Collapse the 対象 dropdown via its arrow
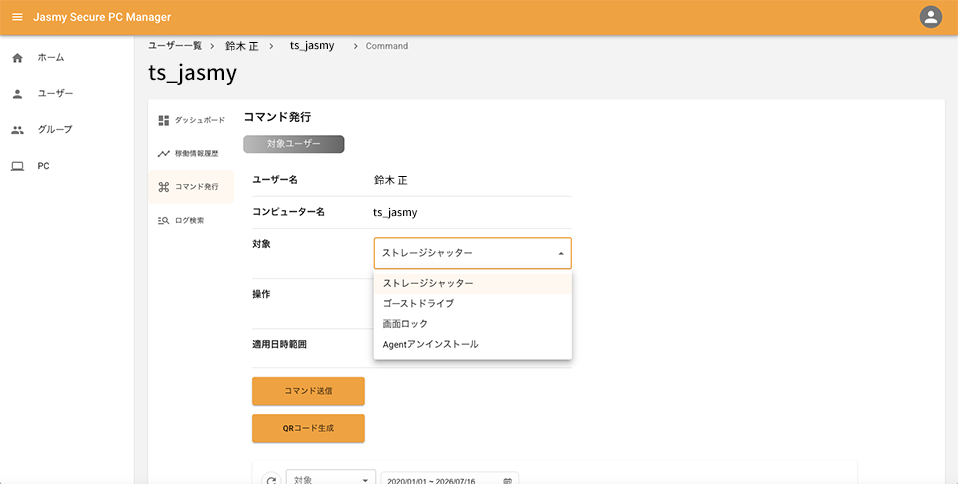The width and height of the screenshot is (958, 484). tap(560, 254)
